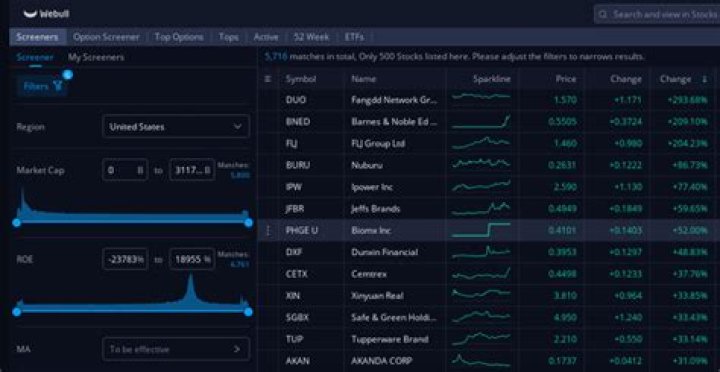Select the DXF symbol
Screen dimensions: 720x372
pos(293,252)
